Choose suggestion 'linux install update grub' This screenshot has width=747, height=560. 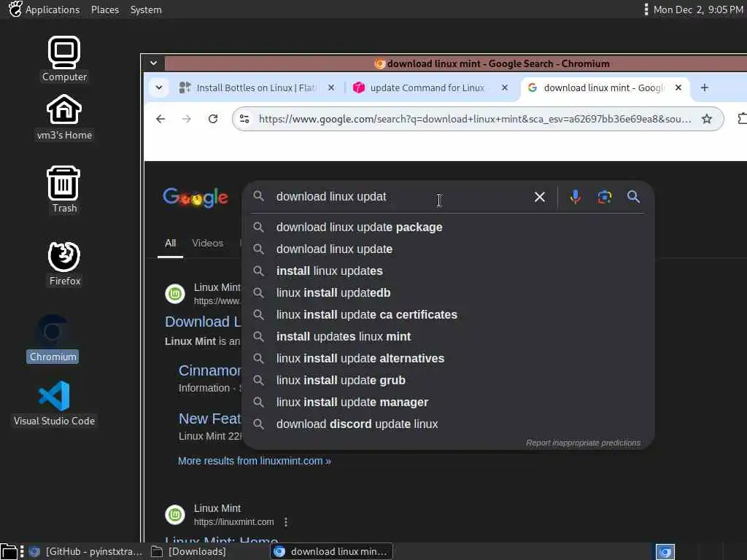click(x=448, y=381)
